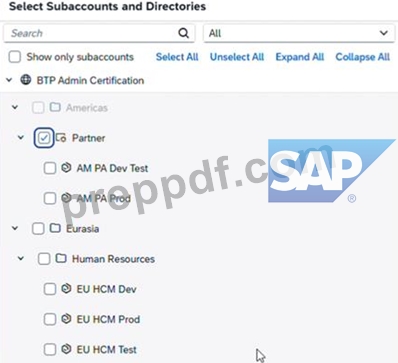
Task: Click the globe icon beside BTP Admin Certification
Action: tap(26, 80)
